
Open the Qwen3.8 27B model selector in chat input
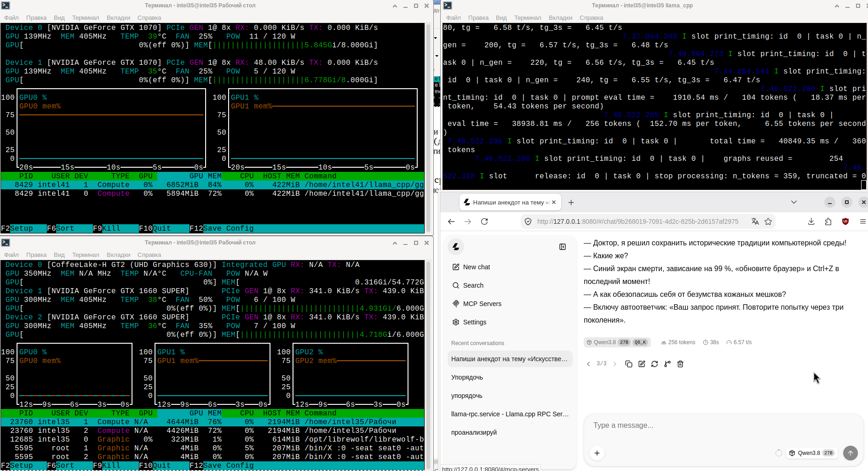click(811, 453)
